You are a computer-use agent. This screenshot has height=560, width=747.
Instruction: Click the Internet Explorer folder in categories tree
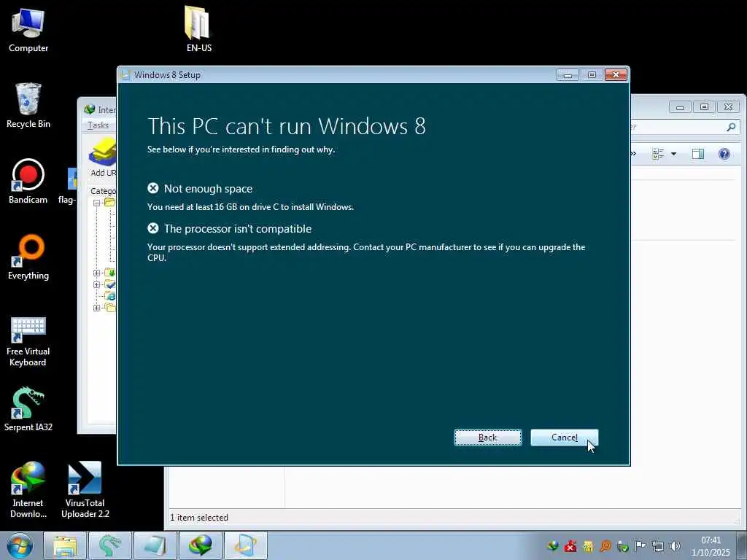(x=111, y=296)
